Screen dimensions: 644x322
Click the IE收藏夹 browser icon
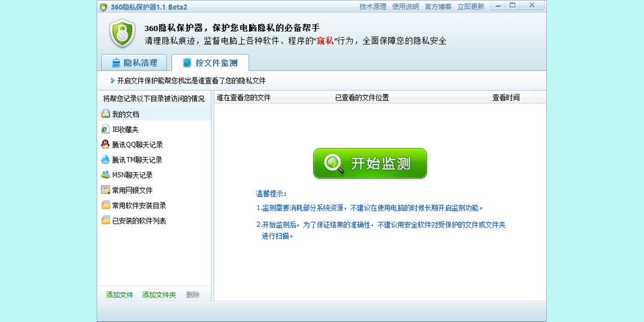pyautogui.click(x=106, y=129)
